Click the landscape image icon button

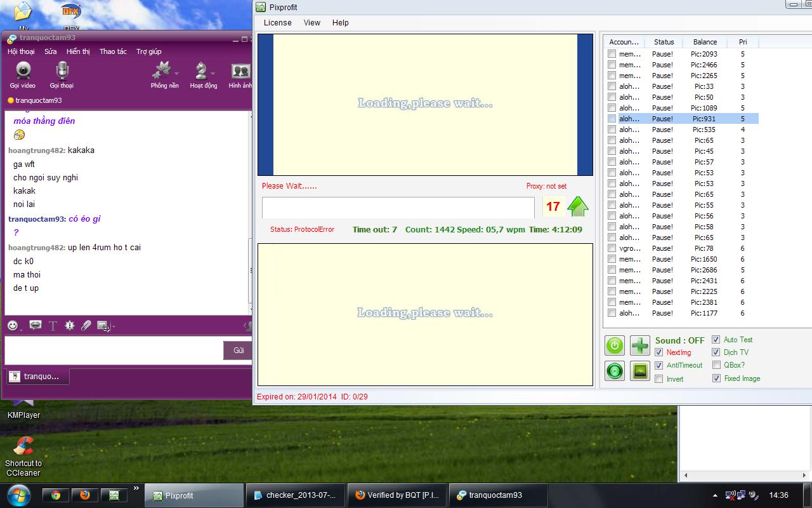pyautogui.click(x=639, y=371)
